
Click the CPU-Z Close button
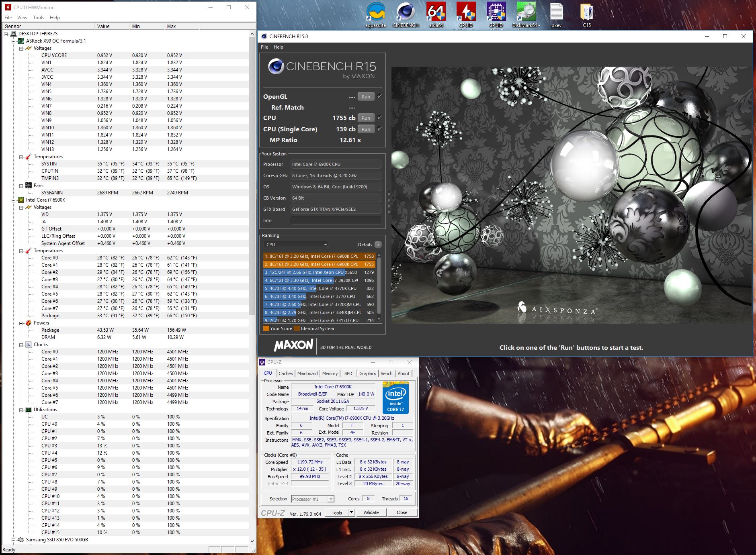click(x=402, y=512)
